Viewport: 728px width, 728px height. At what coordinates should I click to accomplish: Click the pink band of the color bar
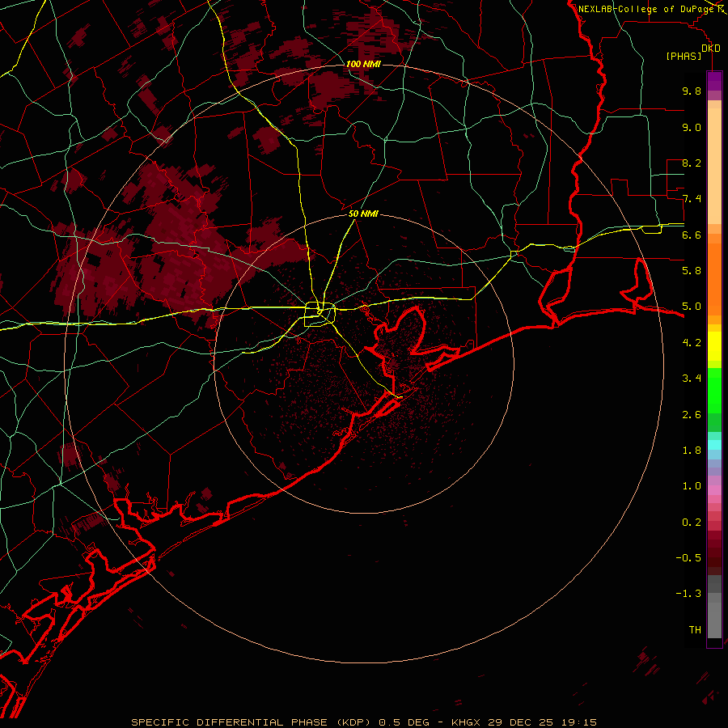point(714,490)
